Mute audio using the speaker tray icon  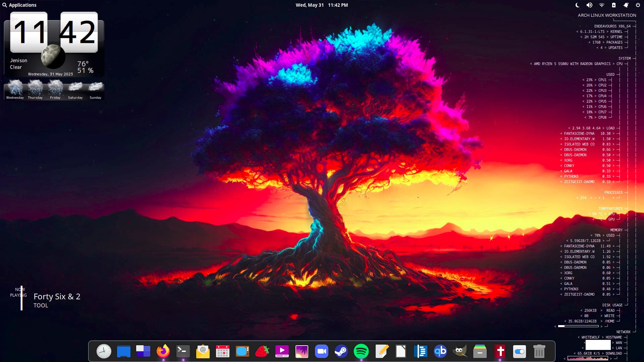pos(589,5)
